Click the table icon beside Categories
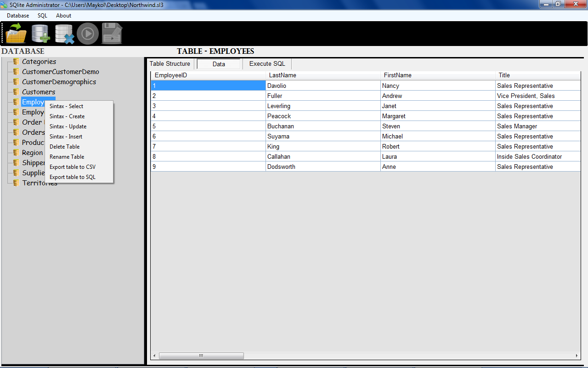 click(x=15, y=61)
